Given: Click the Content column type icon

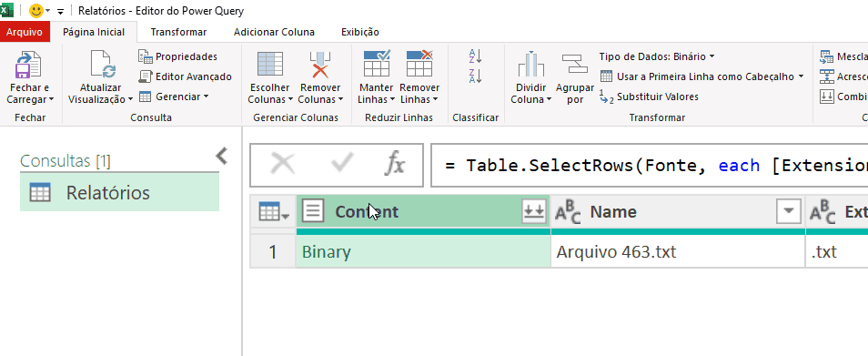Looking at the screenshot, I should [313, 211].
